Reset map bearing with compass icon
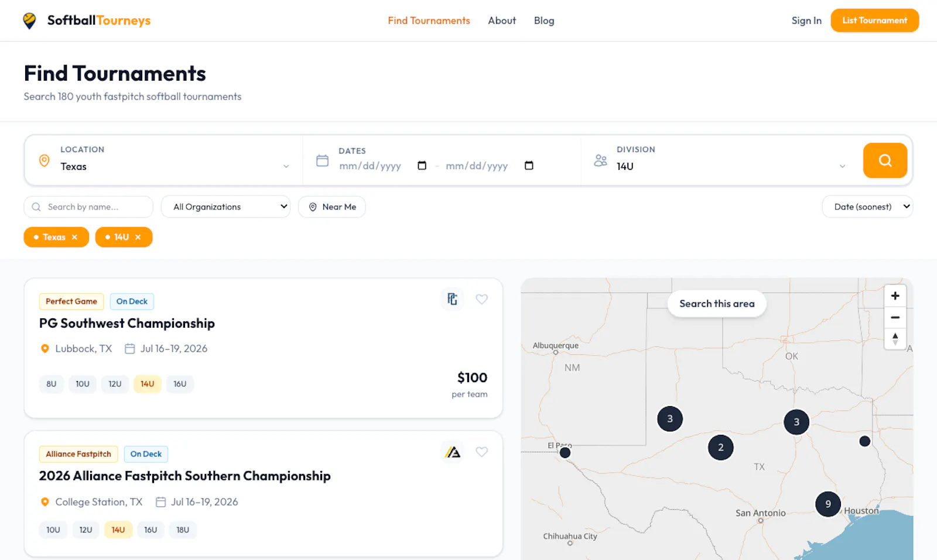The height and width of the screenshot is (560, 937). [x=895, y=339]
